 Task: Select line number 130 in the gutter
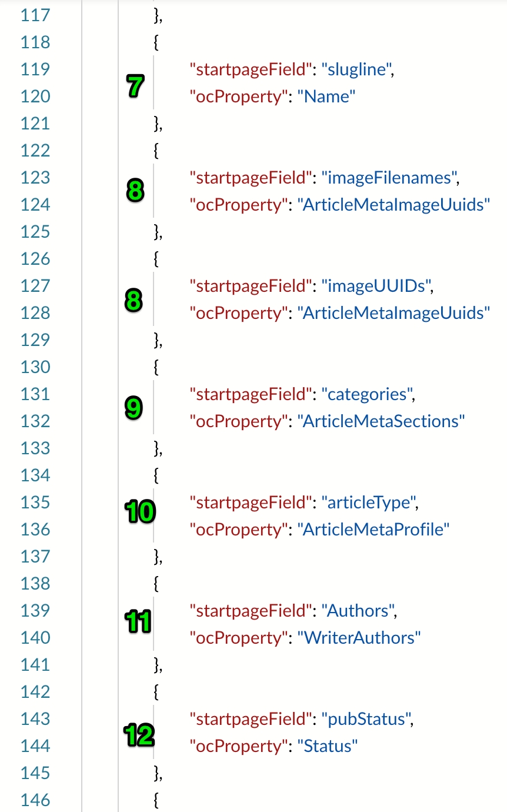coord(35,367)
